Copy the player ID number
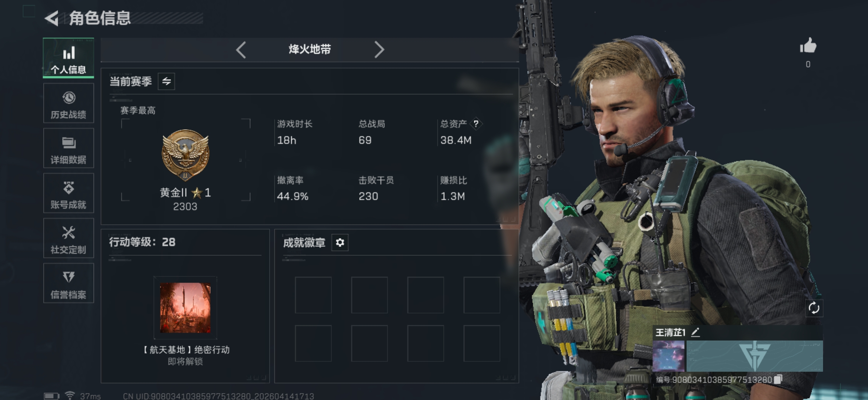The width and height of the screenshot is (868, 400). (x=778, y=379)
